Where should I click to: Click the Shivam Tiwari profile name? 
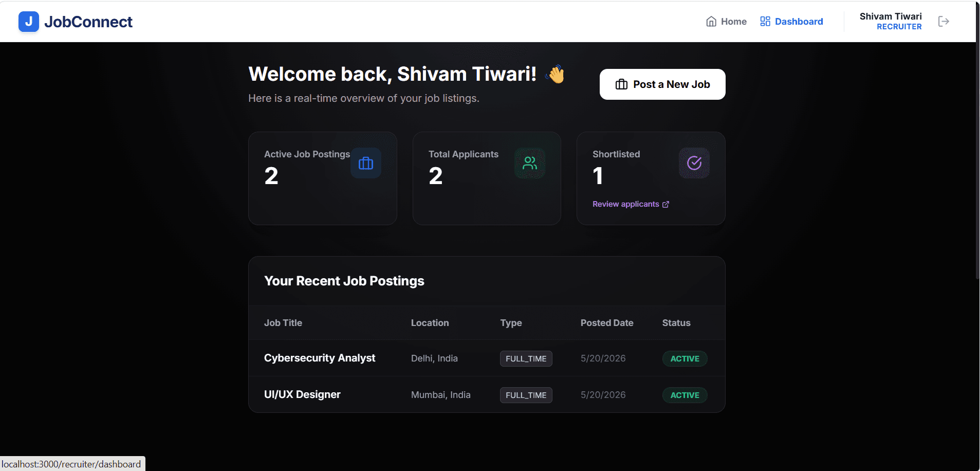tap(891, 16)
